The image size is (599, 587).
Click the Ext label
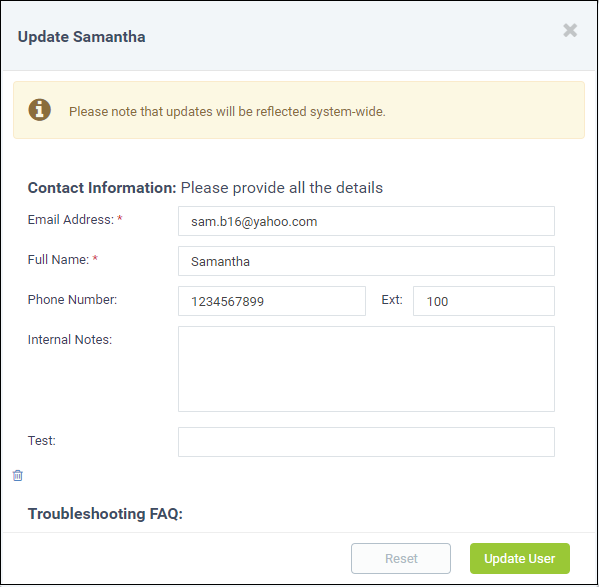[x=392, y=300]
